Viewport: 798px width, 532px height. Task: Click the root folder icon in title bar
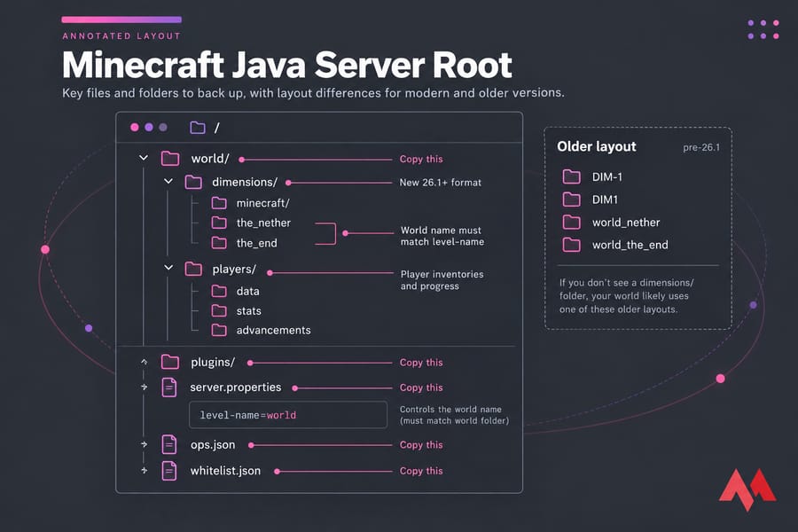[x=198, y=128]
